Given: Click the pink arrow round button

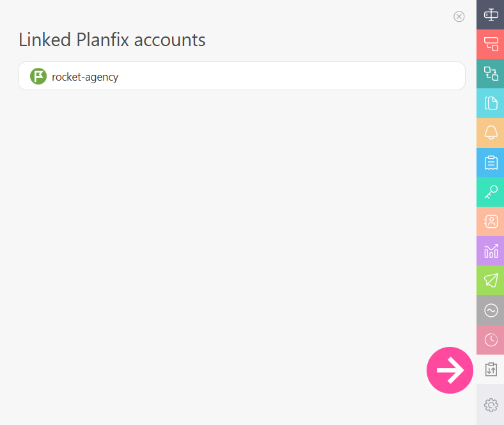Looking at the screenshot, I should point(450,370).
